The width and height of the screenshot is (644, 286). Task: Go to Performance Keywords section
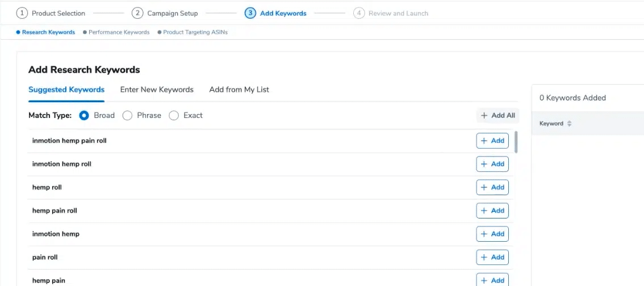point(119,32)
